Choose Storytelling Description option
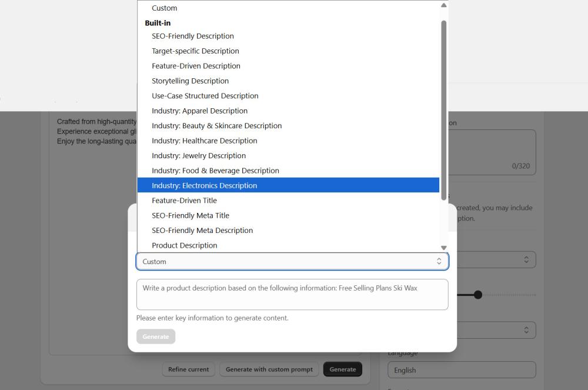 coord(190,81)
